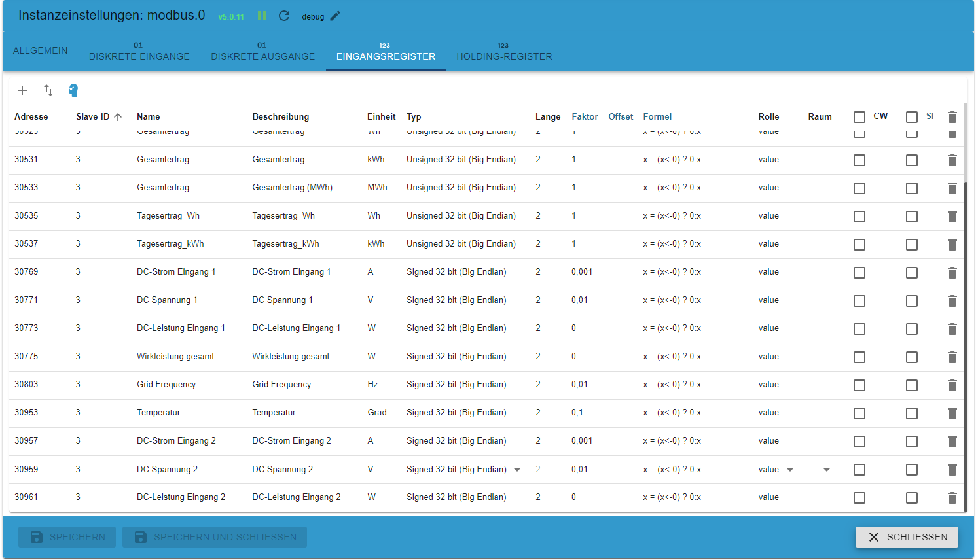Screen dimensions: 976x560
Task: Edit Faktor field 0,01 in row 30959
Action: (x=585, y=470)
